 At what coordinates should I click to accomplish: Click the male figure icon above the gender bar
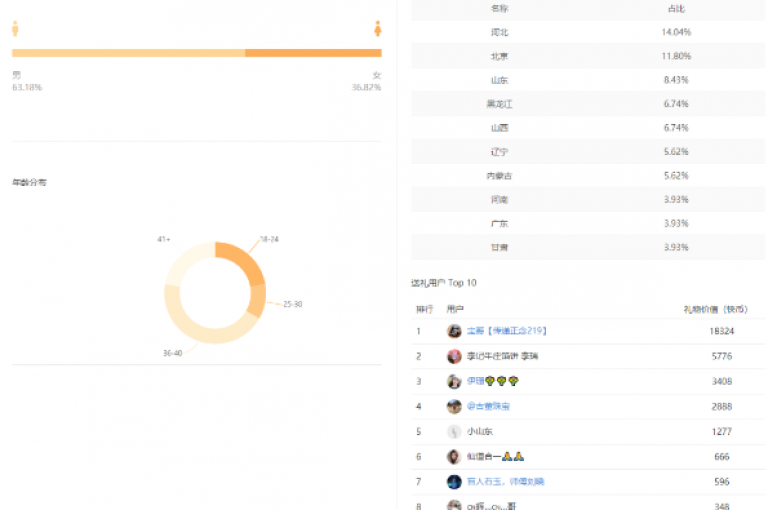pos(15,28)
